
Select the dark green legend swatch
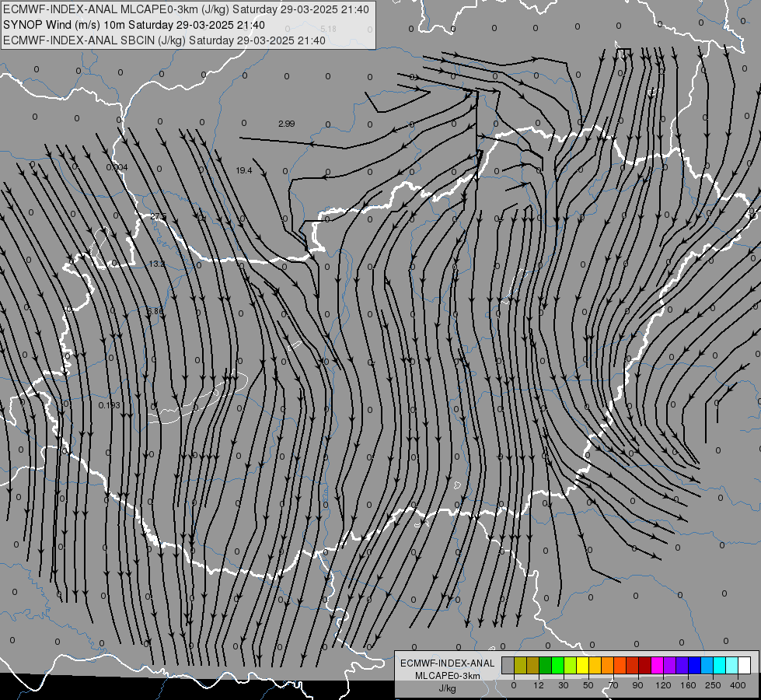coord(546,665)
